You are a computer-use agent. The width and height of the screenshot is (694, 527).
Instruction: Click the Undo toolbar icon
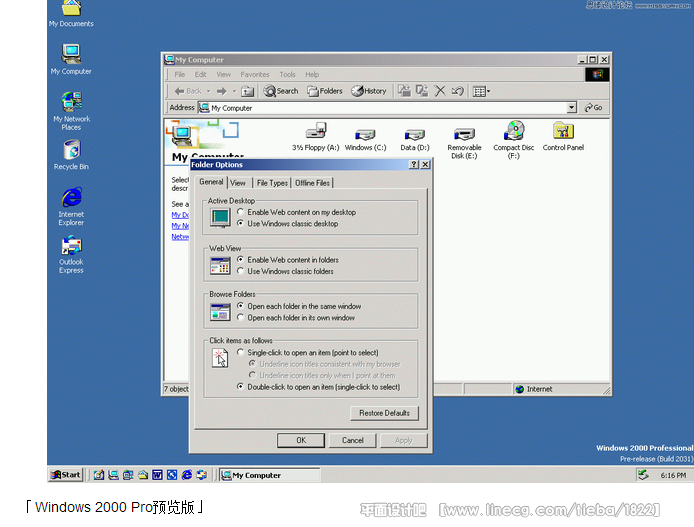(457, 91)
